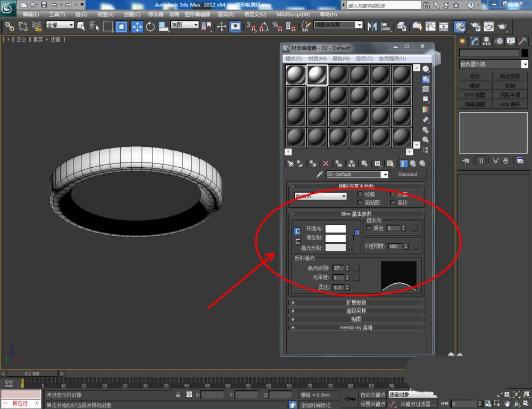Click the Align tool icon
This screenshot has width=532, height=409.
386,27
